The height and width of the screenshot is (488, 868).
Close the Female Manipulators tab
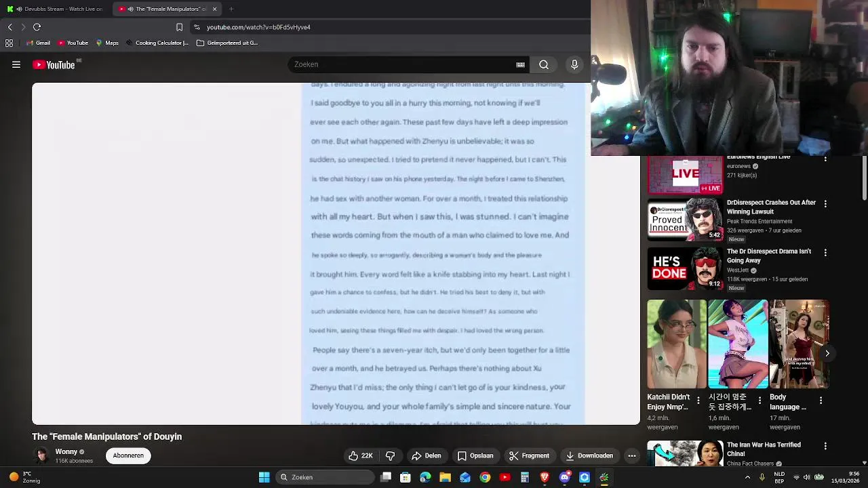click(214, 9)
